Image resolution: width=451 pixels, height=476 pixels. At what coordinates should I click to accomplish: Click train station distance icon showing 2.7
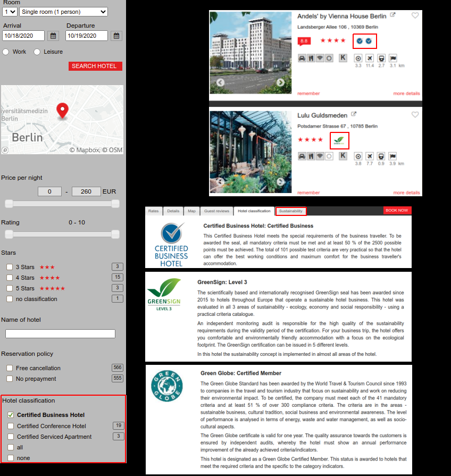click(381, 59)
